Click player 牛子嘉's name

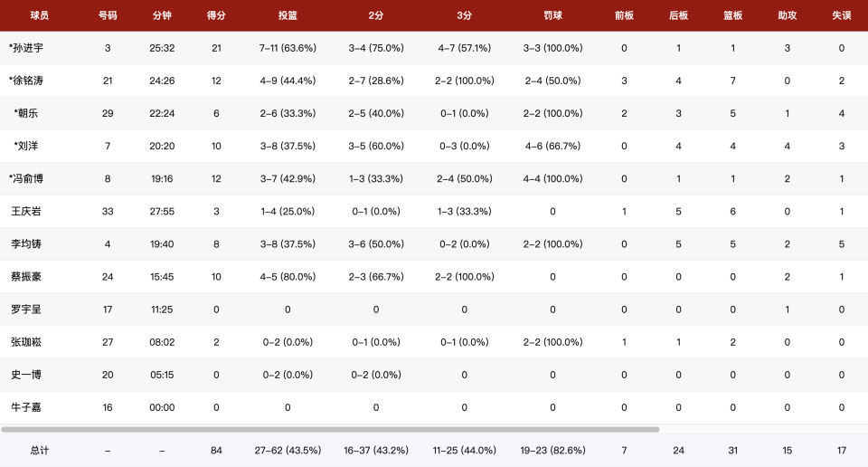click(26, 408)
